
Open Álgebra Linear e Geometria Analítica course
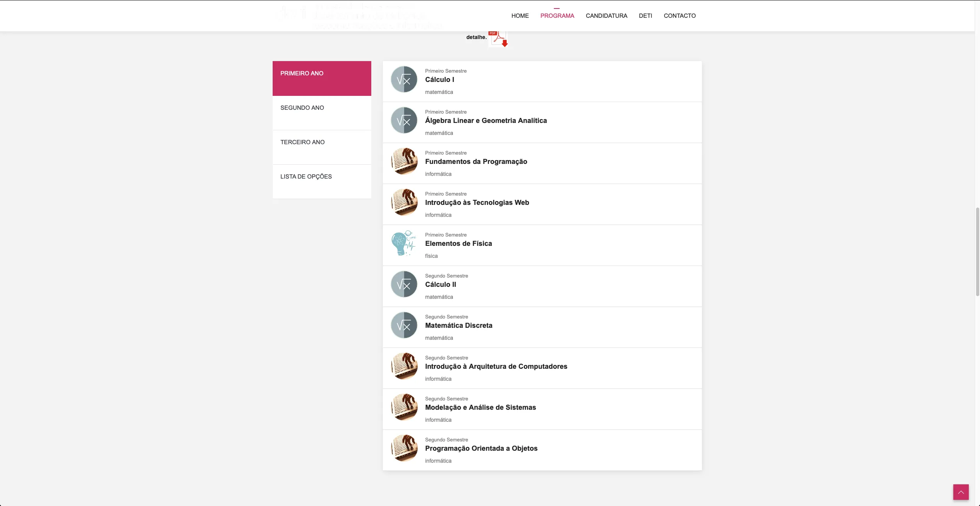coord(486,121)
